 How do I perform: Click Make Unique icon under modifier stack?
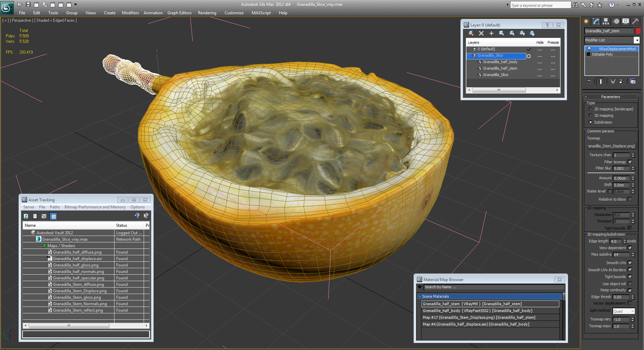(x=613, y=81)
